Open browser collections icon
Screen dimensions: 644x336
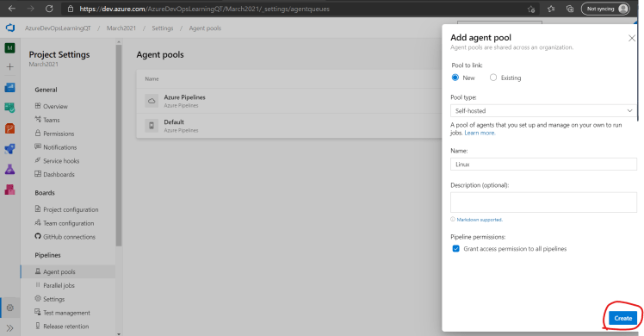click(570, 9)
